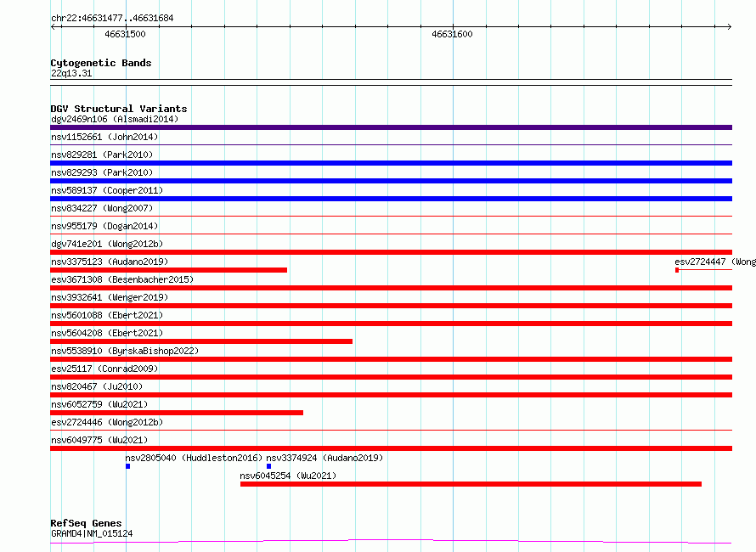Open the dgv741e201 (Wong2012b) variant
The height and width of the screenshot is (552, 756).
coord(107,244)
